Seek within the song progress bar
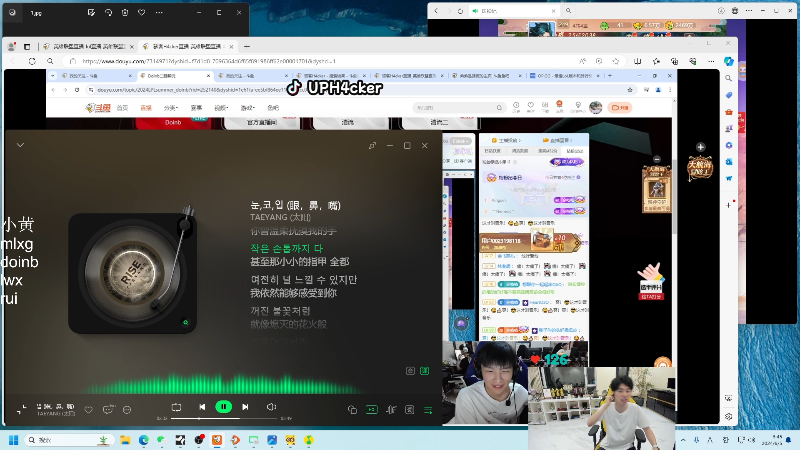Viewport: 800px width, 450px height. (224, 418)
